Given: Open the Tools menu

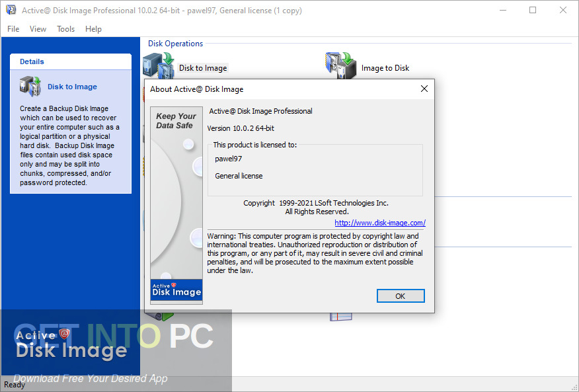Looking at the screenshot, I should (x=65, y=29).
